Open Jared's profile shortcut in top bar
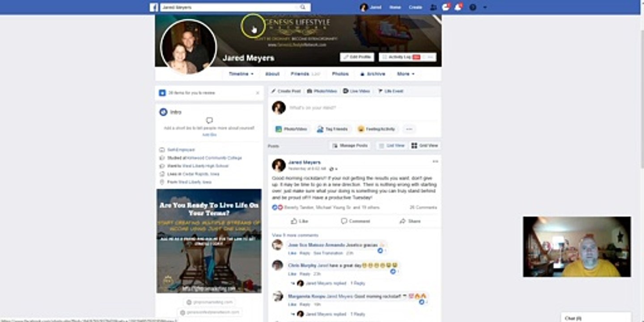Image resolution: width=644 pixels, height=322 pixels. [371, 7]
